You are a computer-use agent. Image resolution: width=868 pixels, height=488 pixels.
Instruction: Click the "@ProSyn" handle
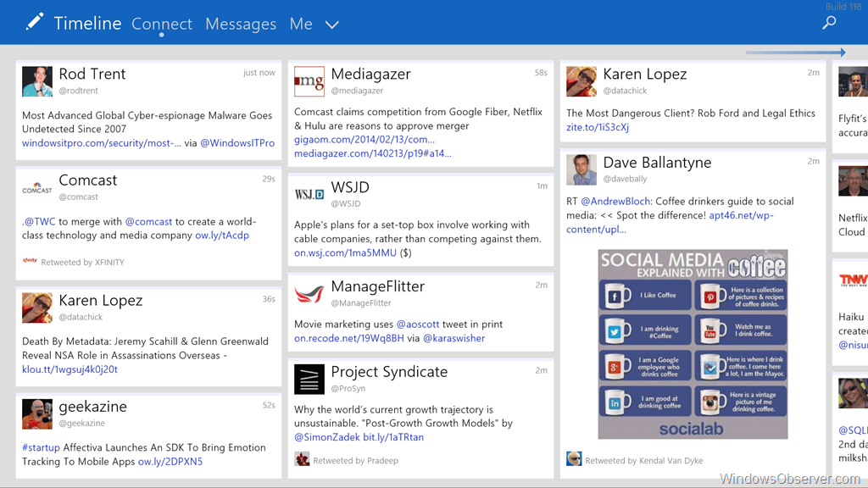pyautogui.click(x=348, y=388)
